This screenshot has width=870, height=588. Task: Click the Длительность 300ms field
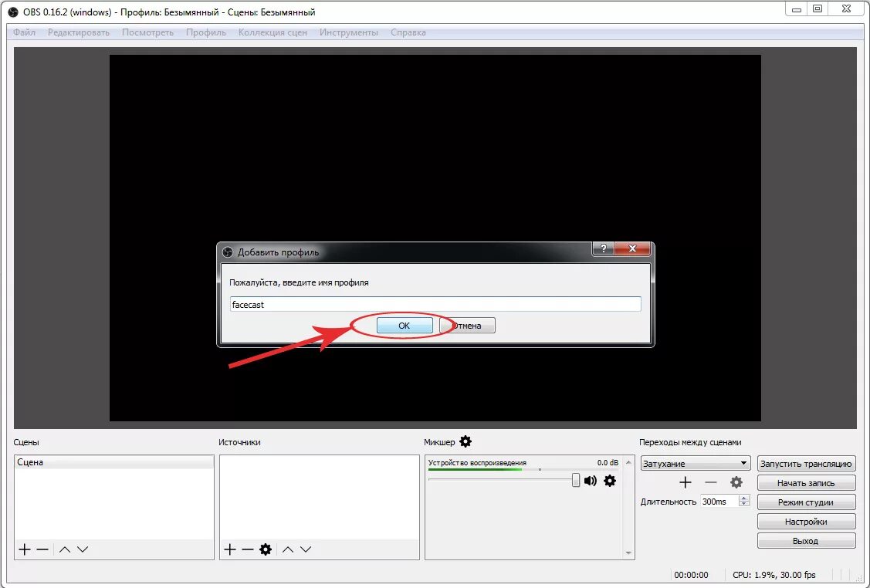click(719, 502)
